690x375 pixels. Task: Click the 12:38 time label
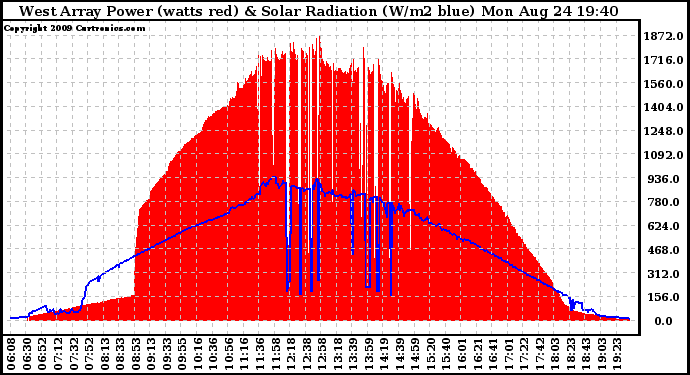(306, 354)
